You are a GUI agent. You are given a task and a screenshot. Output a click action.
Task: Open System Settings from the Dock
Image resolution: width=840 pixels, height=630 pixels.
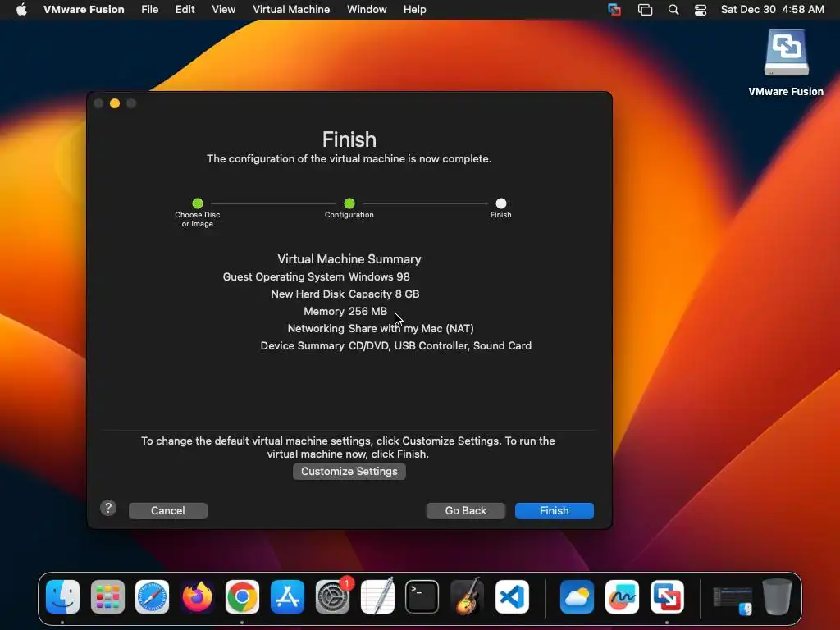tap(332, 596)
